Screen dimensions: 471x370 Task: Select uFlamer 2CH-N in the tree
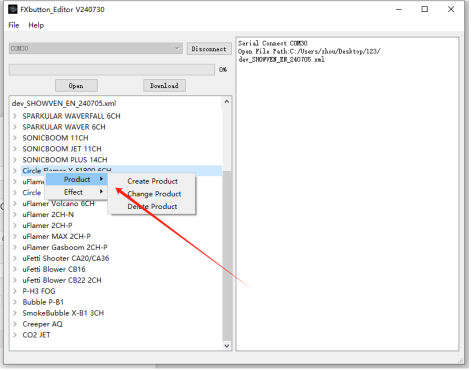(x=48, y=214)
